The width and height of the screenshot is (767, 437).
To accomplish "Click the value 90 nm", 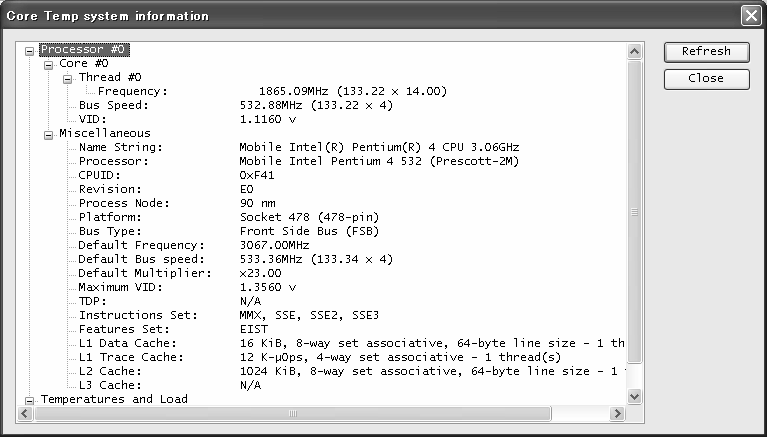I will point(257,203).
